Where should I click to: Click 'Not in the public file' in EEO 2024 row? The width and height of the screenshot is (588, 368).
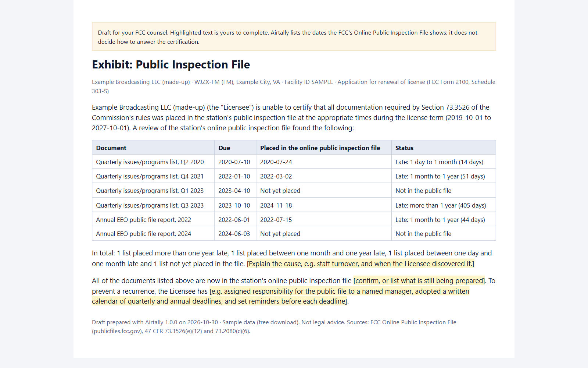tap(423, 234)
